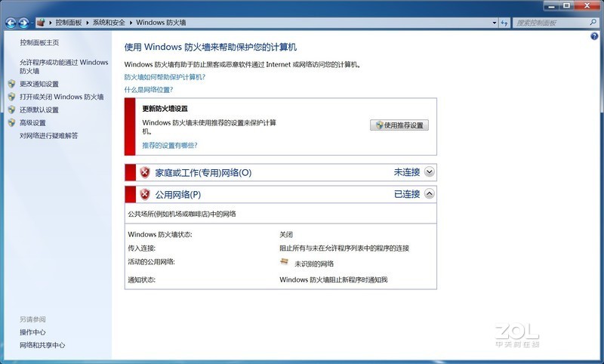Image resolution: width=604 pixels, height=364 pixels.
Task: Click shield icon beside 高级设置
Action: tap(11, 123)
